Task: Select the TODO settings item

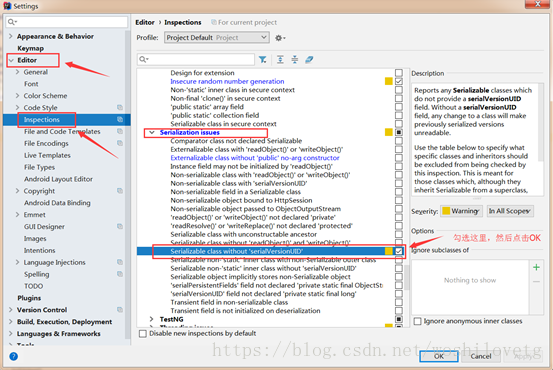Action: tap(34, 286)
